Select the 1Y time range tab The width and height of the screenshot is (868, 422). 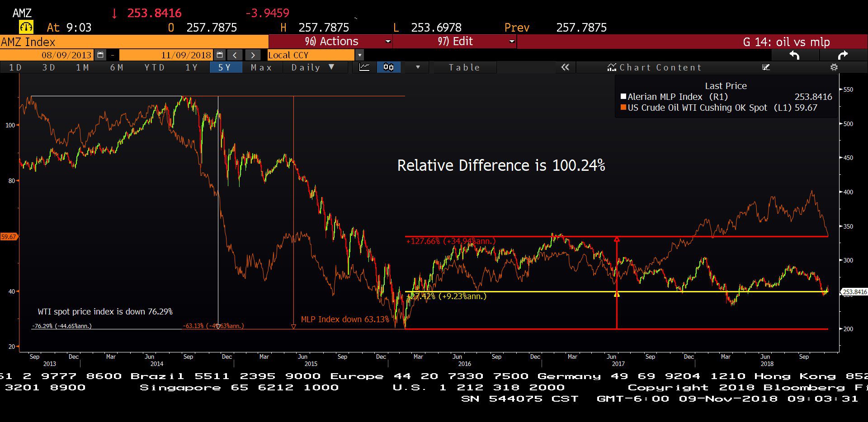point(192,67)
